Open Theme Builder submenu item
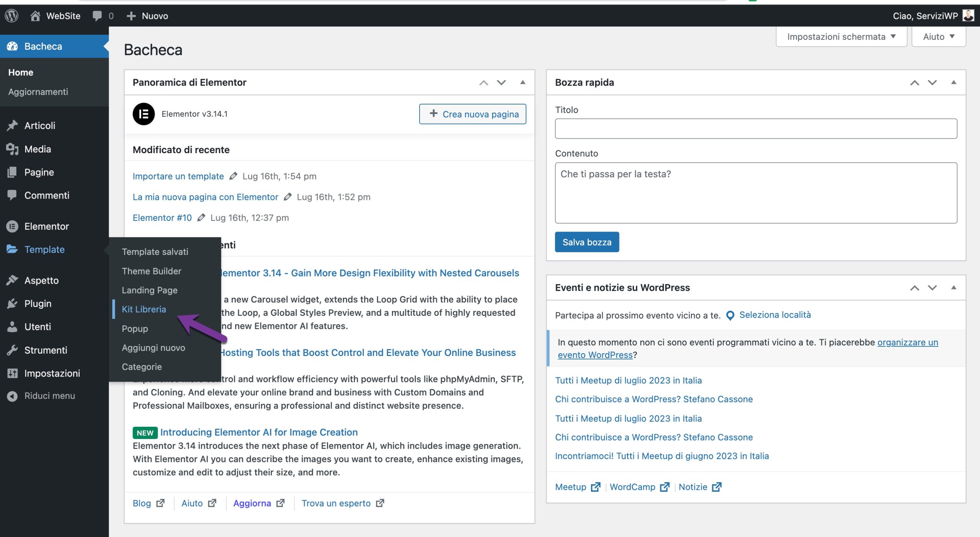The image size is (980, 537). click(x=152, y=271)
